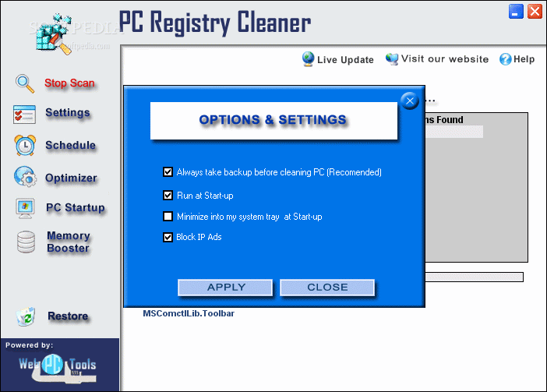Click the OPTIONS & SETTINGS header

tap(273, 121)
